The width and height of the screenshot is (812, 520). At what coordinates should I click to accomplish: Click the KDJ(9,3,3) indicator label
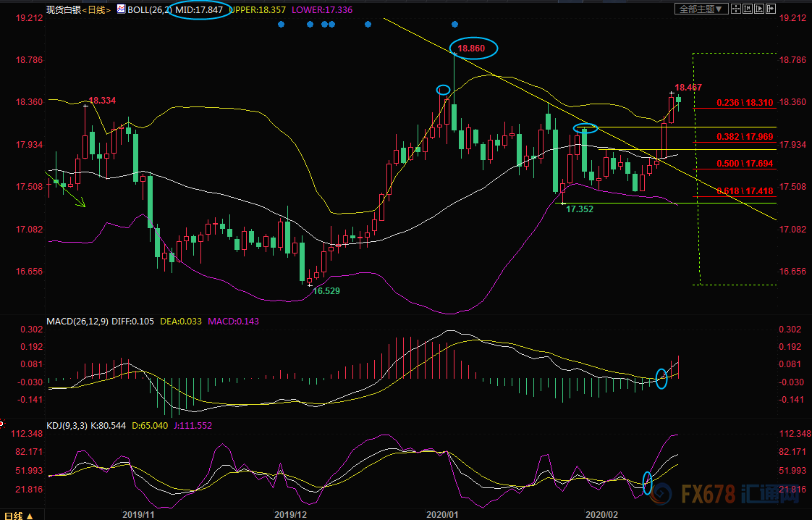click(67, 426)
